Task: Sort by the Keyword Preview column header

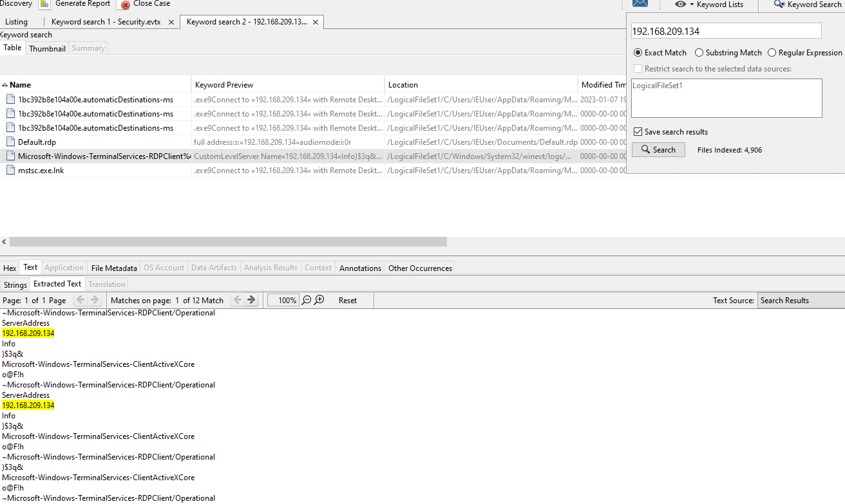Action: (288, 84)
